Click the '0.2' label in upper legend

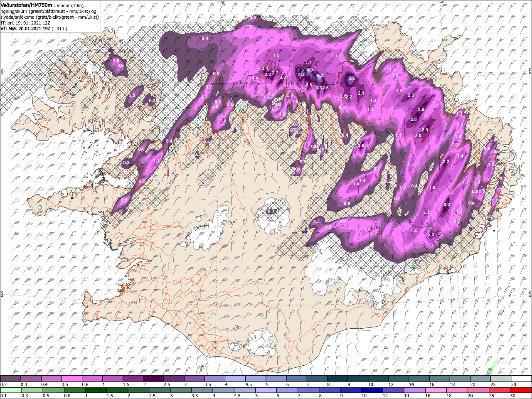3,384
